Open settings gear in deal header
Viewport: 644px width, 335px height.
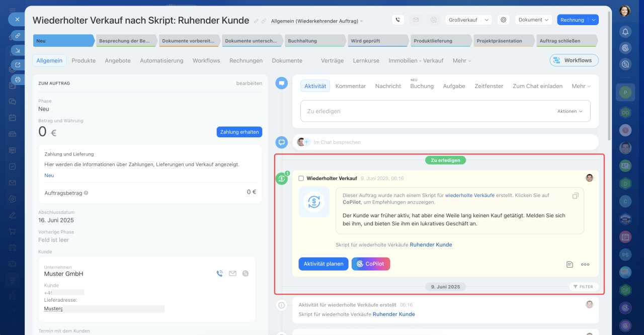[503, 20]
